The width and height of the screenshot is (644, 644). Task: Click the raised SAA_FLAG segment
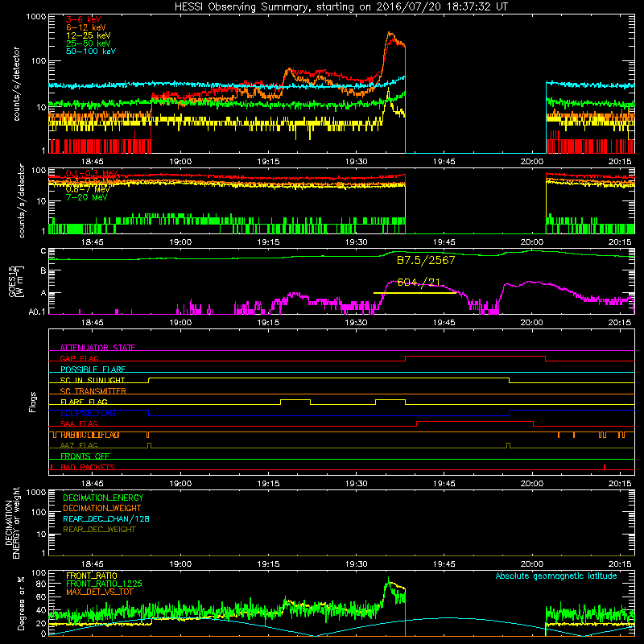coord(475,421)
